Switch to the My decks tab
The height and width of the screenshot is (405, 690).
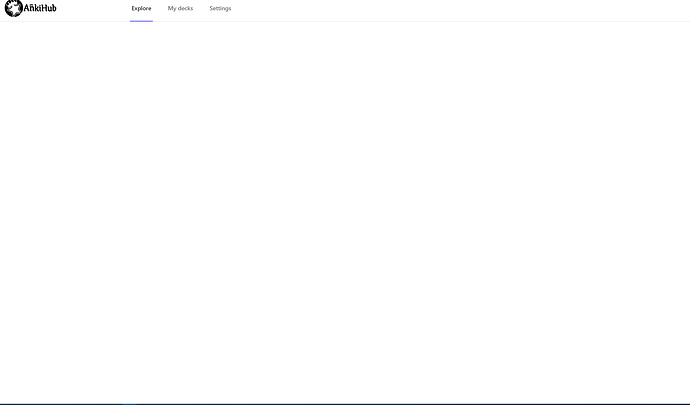[x=180, y=8]
